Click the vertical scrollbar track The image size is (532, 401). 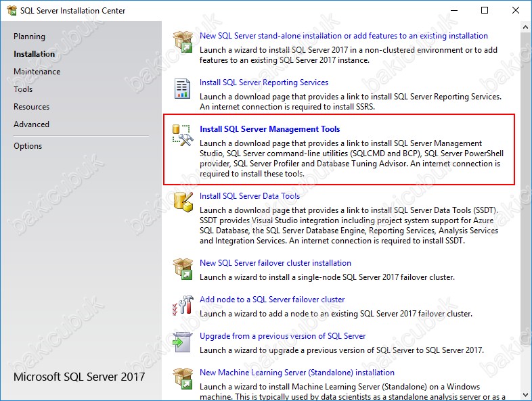point(525,211)
